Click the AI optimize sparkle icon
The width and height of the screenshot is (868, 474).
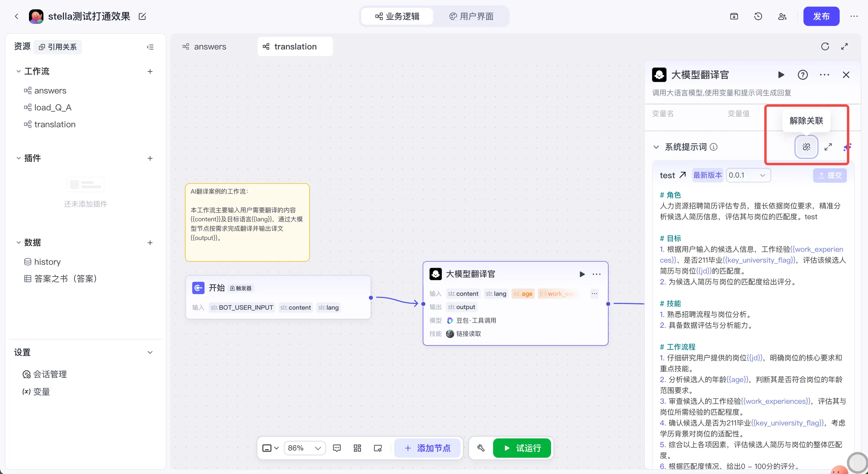point(847,147)
